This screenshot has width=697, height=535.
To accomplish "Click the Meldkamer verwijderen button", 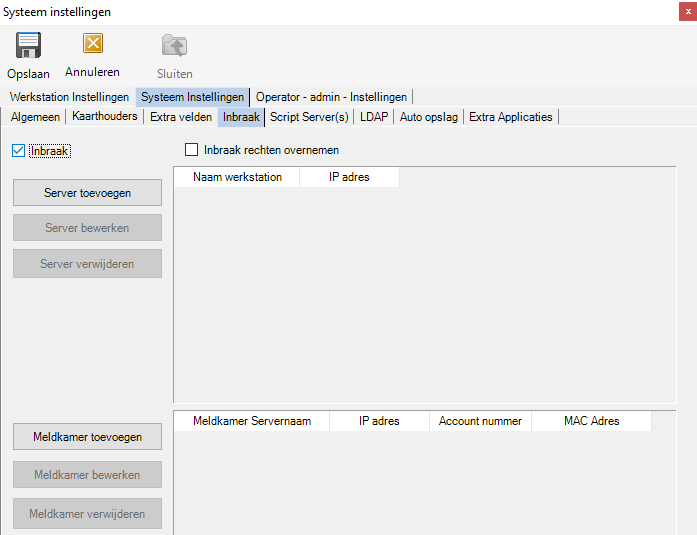I will [88, 514].
